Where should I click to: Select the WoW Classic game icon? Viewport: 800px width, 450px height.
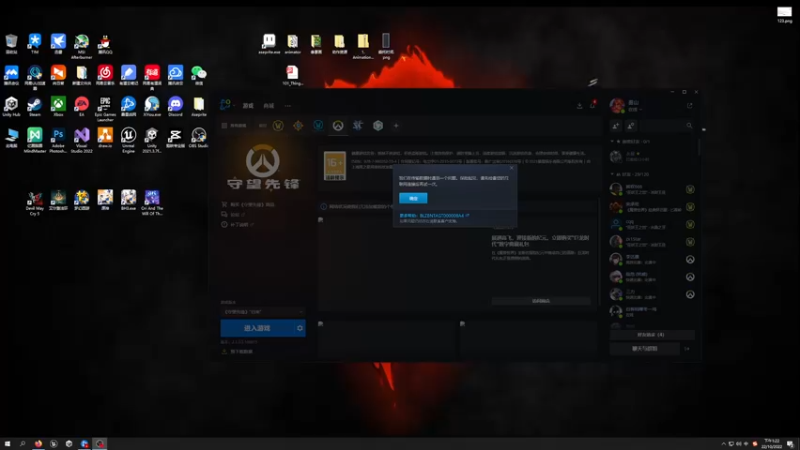(318, 126)
